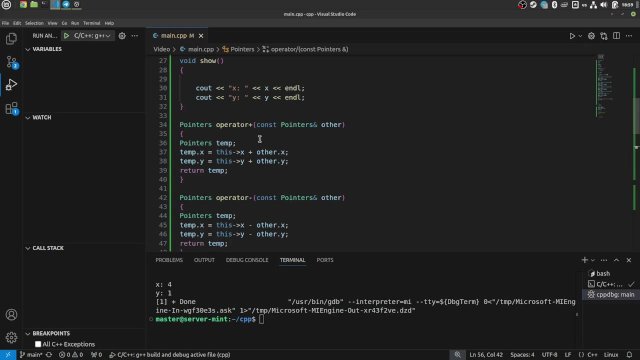Click g++ build and debug status item
This screenshot has height=360, width=640.
click(x=170, y=355)
